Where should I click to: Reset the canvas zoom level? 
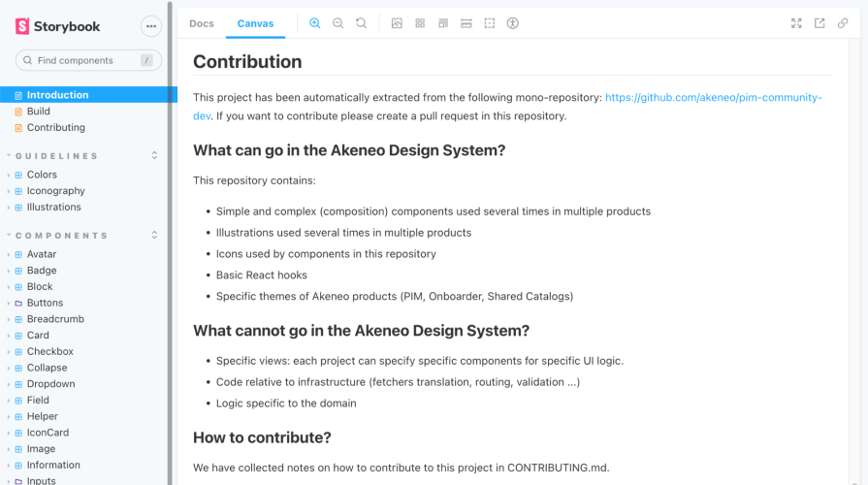coord(362,23)
